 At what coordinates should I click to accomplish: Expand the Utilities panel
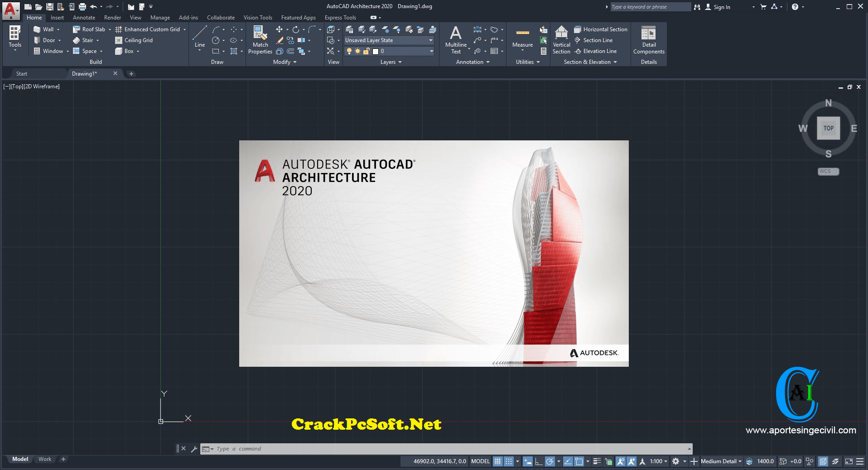point(528,62)
